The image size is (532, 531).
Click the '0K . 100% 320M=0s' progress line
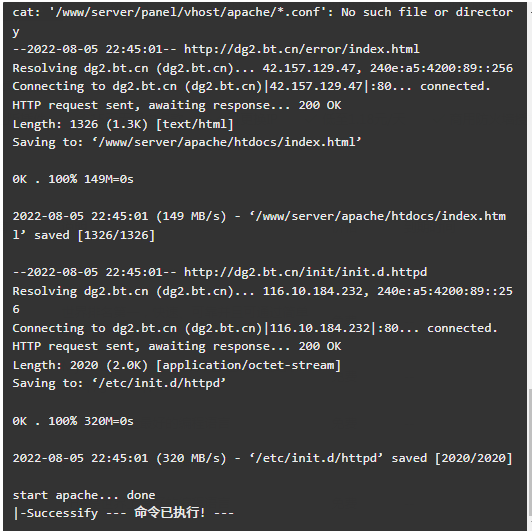click(73, 421)
